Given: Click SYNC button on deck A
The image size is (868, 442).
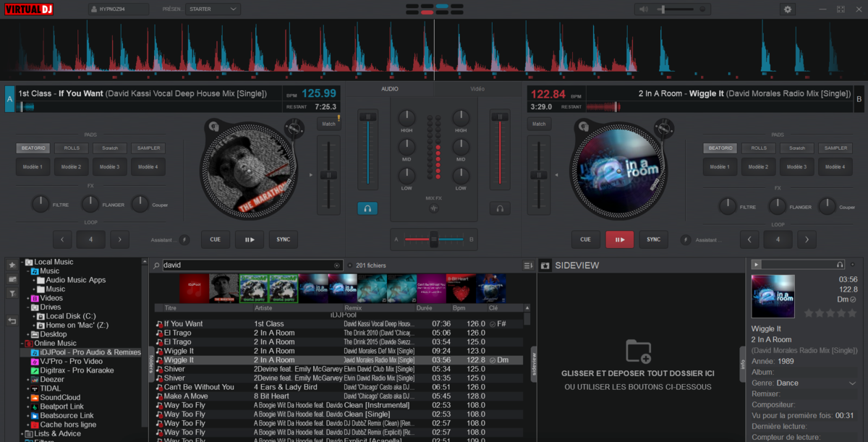Looking at the screenshot, I should 283,239.
